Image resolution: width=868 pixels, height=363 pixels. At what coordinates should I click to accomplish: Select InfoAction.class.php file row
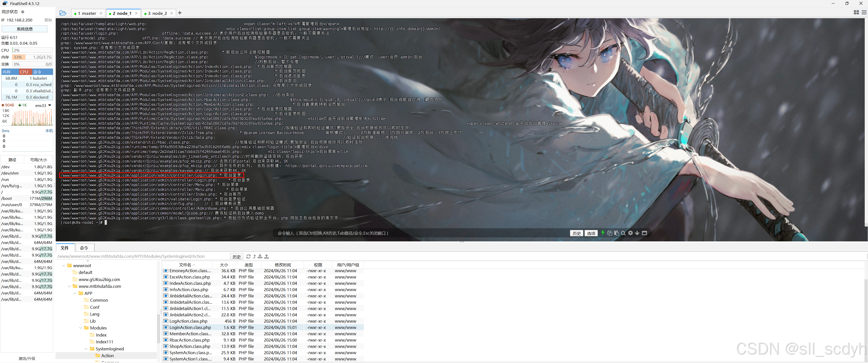[263, 290]
